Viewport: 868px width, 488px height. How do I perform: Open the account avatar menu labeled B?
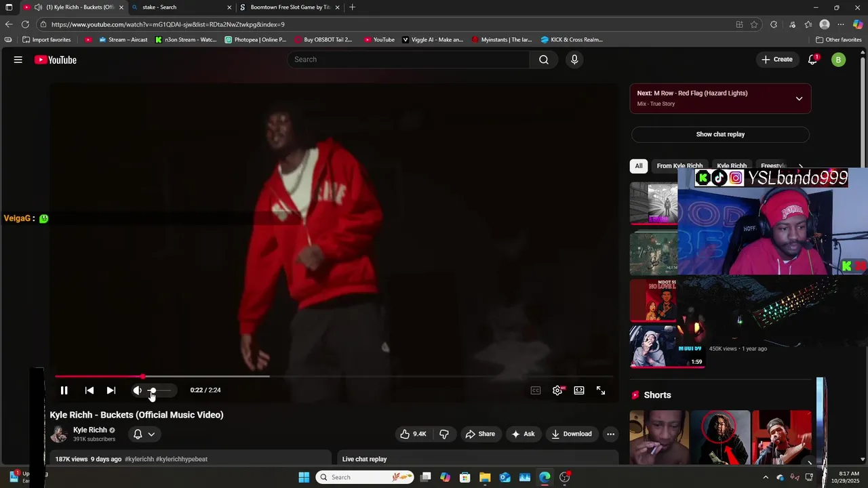click(839, 60)
